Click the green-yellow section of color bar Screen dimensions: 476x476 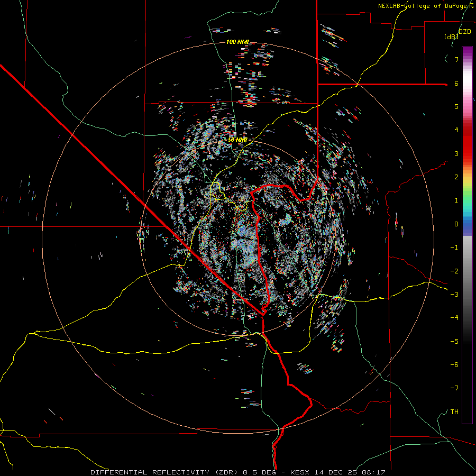coord(467,188)
